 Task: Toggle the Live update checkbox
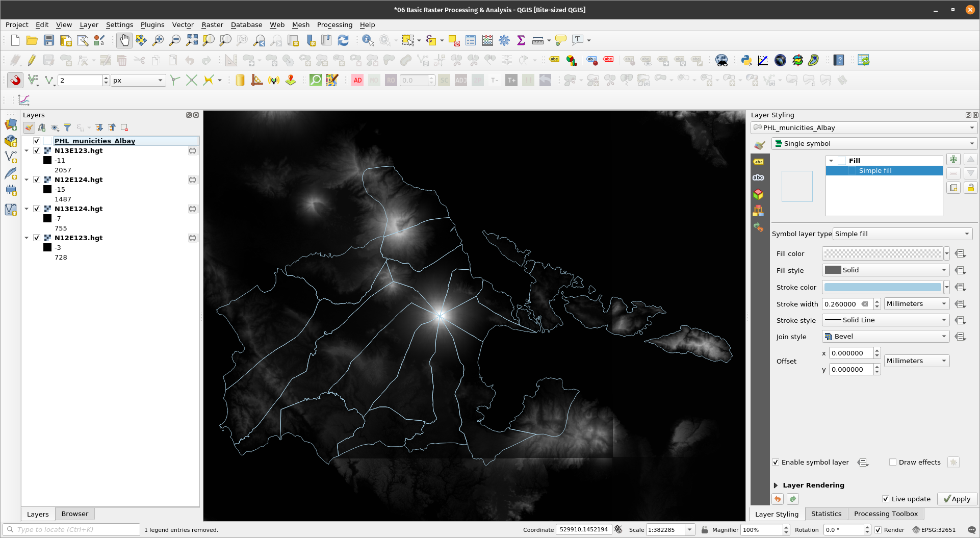886,499
